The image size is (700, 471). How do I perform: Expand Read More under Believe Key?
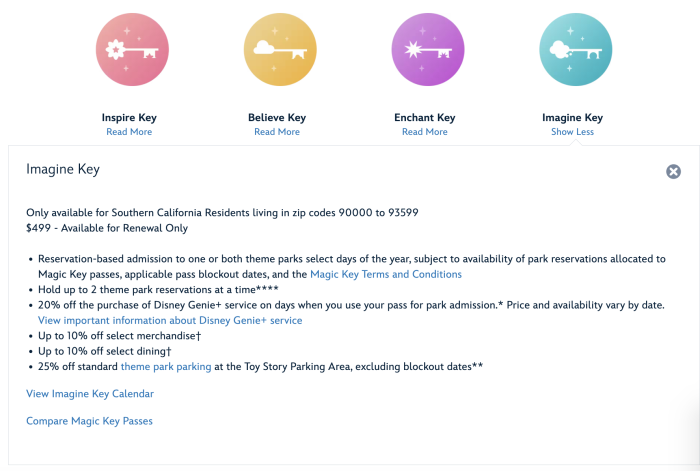tap(277, 132)
